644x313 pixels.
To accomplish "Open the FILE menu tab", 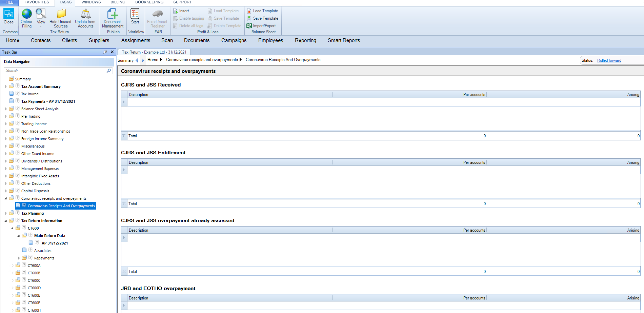I will coord(9,2).
